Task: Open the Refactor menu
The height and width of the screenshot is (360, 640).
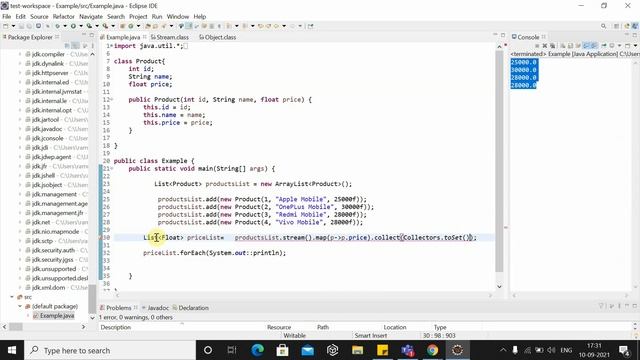Action: [x=64, y=16]
